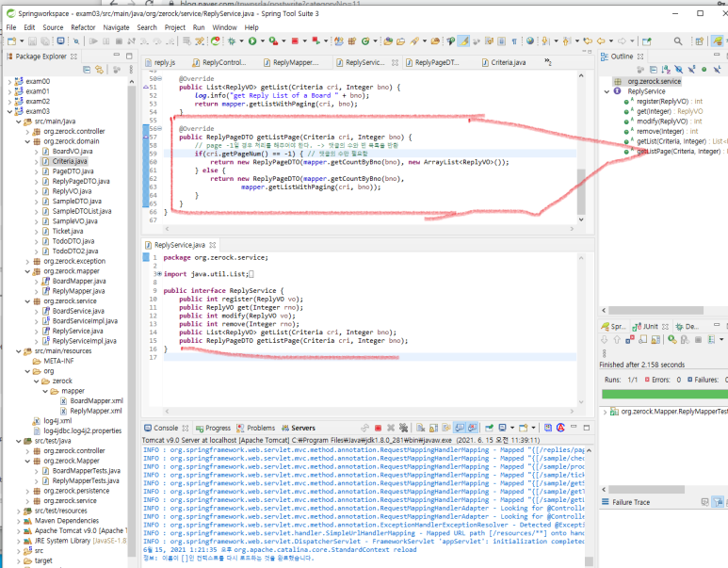Image resolution: width=728 pixels, height=568 pixels.
Task: Click Rerun Test icon in JUnit view
Action: 671,340
